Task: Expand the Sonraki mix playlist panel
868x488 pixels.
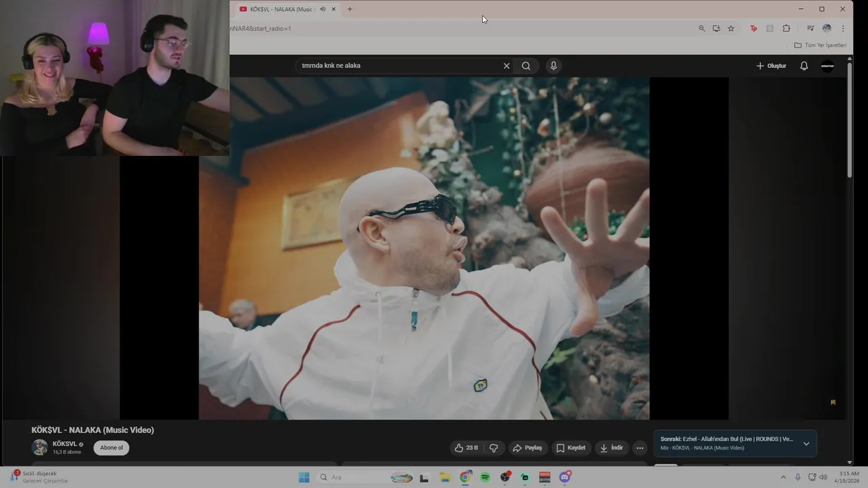Action: click(x=806, y=444)
